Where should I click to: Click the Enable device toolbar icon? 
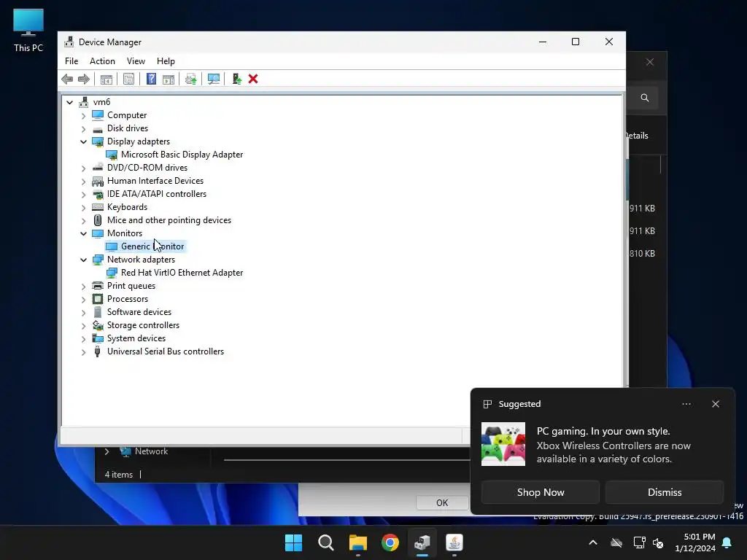[x=237, y=79]
